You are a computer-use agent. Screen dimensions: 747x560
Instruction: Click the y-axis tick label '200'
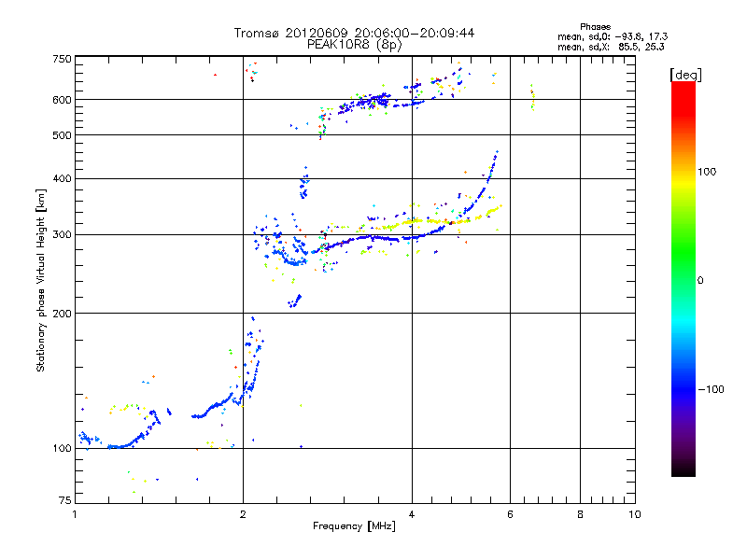pyautogui.click(x=62, y=314)
